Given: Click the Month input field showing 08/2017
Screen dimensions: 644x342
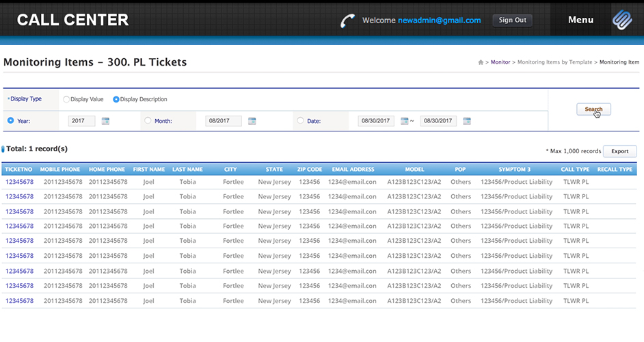Looking at the screenshot, I should coord(224,121).
